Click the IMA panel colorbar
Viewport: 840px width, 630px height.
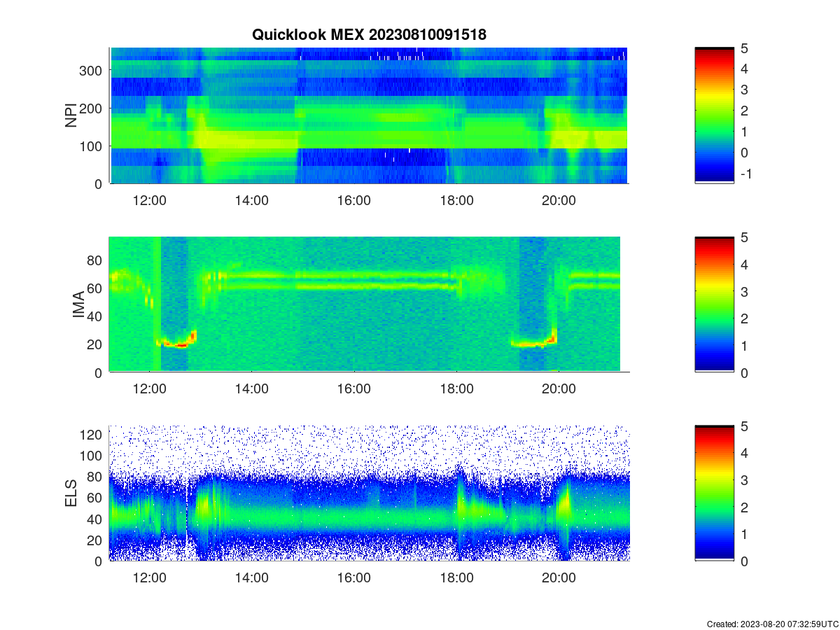coord(714,304)
